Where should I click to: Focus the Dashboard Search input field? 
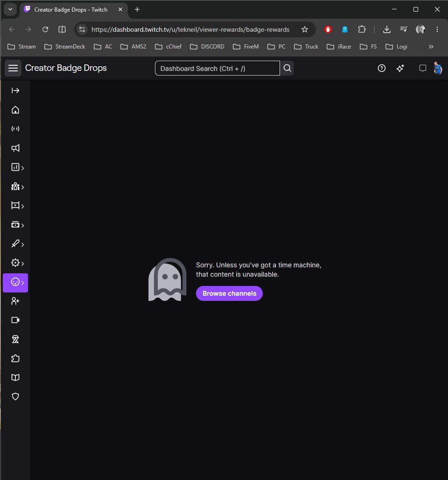[217, 68]
